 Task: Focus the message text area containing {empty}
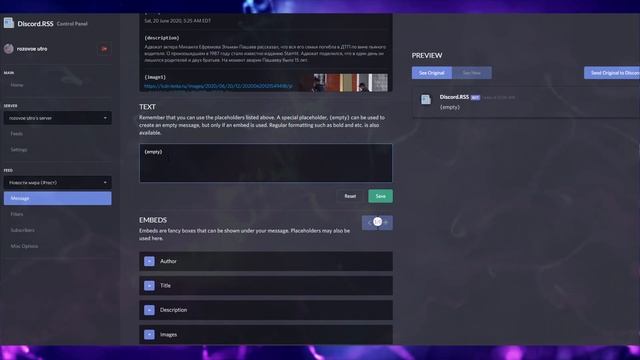click(x=266, y=163)
